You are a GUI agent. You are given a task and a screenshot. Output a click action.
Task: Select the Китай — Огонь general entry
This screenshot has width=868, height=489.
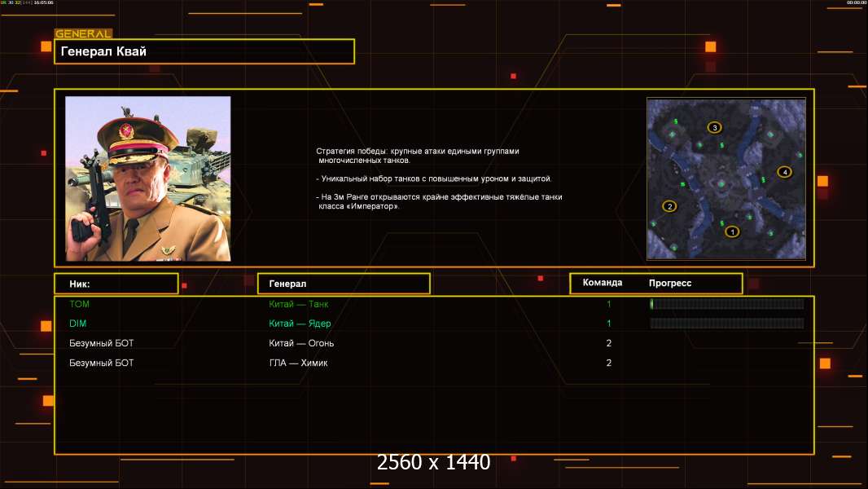(x=301, y=343)
